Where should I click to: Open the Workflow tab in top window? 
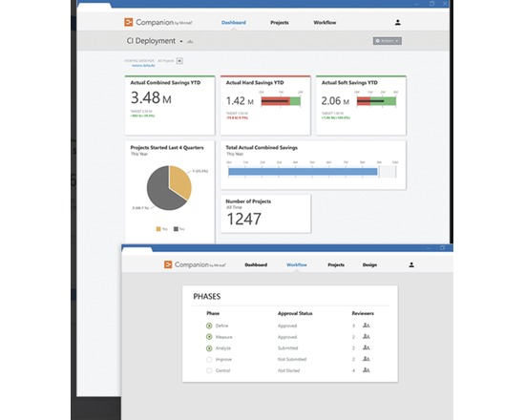click(x=325, y=23)
